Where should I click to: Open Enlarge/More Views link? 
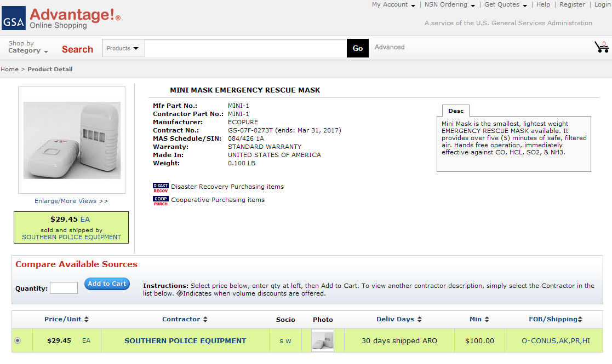click(71, 201)
